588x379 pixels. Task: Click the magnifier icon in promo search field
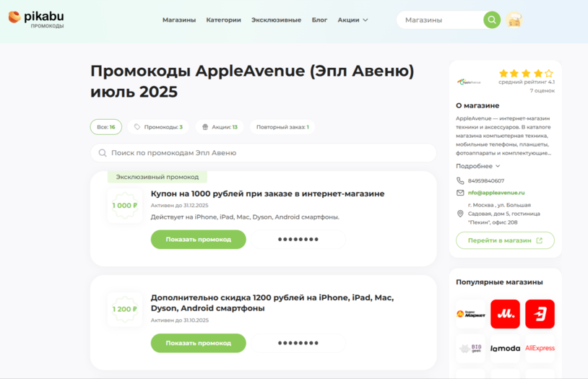pyautogui.click(x=103, y=153)
